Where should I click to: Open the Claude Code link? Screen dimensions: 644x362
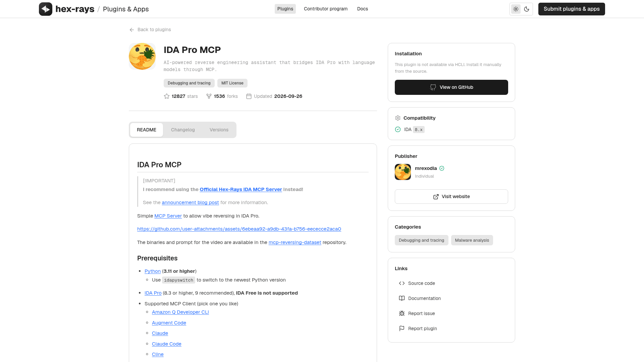pyautogui.click(x=167, y=344)
